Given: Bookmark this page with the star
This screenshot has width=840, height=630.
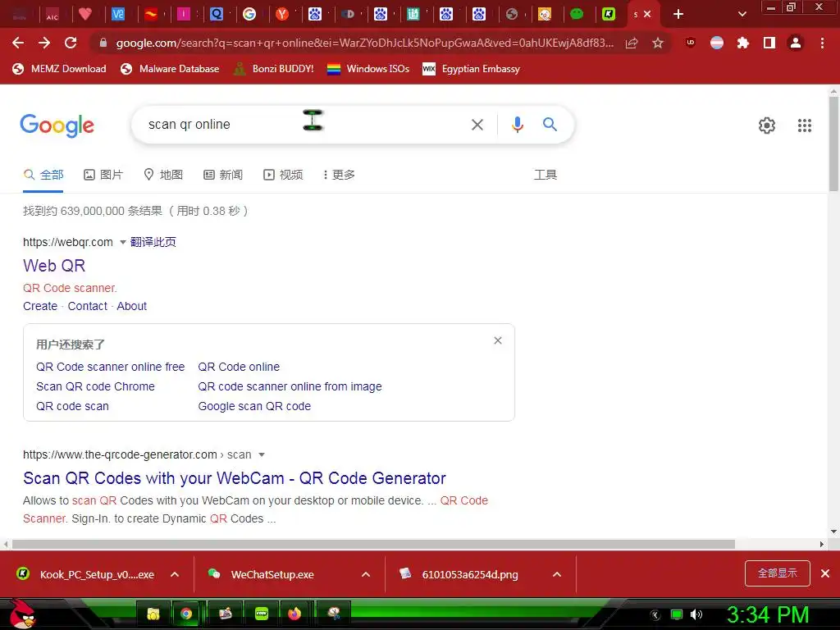Looking at the screenshot, I should point(658,43).
